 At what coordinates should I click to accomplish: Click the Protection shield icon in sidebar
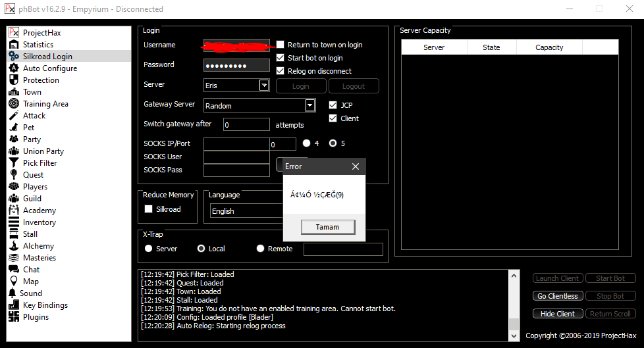point(14,80)
